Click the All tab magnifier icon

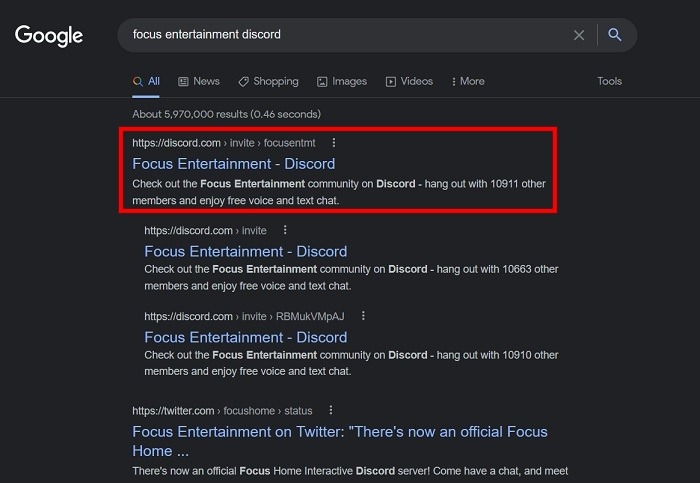[x=138, y=81]
